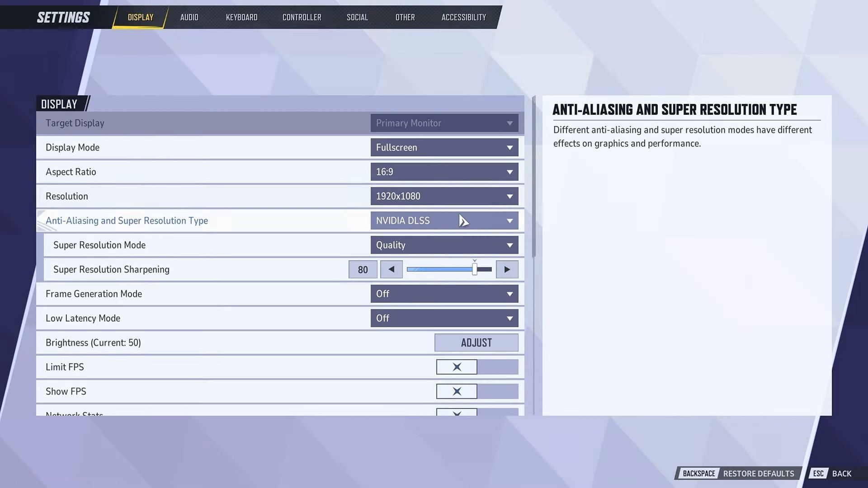Click the ADJUST brightness button
The height and width of the screenshot is (488, 868).
click(x=477, y=343)
